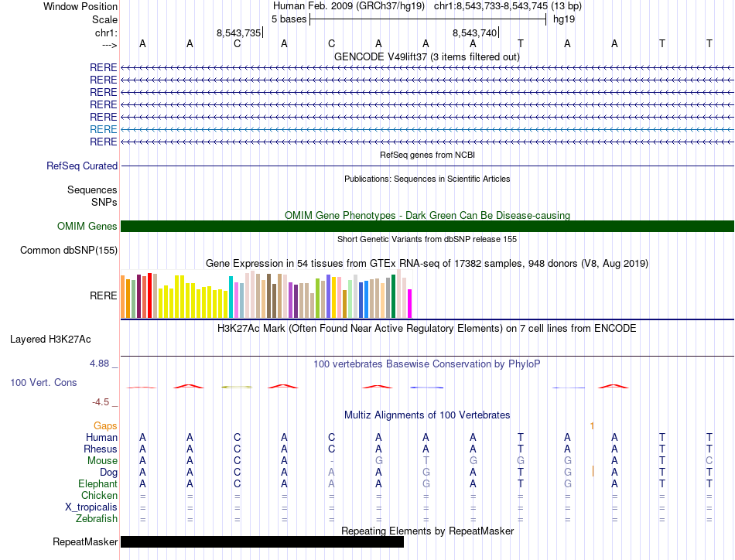Viewport: 735px width, 560px height.
Task: Click the cyan bar in GTEx chart
Action: (x=231, y=297)
